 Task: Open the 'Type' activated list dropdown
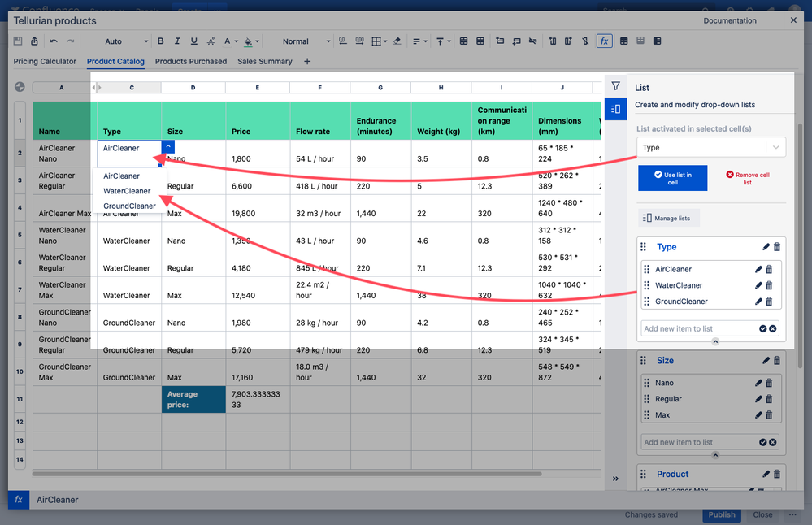(x=711, y=147)
